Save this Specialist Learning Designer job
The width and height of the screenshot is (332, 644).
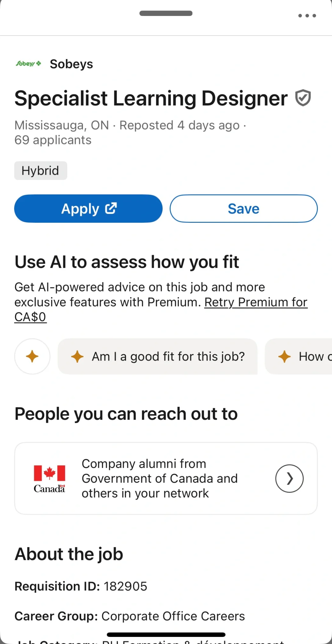point(243,209)
